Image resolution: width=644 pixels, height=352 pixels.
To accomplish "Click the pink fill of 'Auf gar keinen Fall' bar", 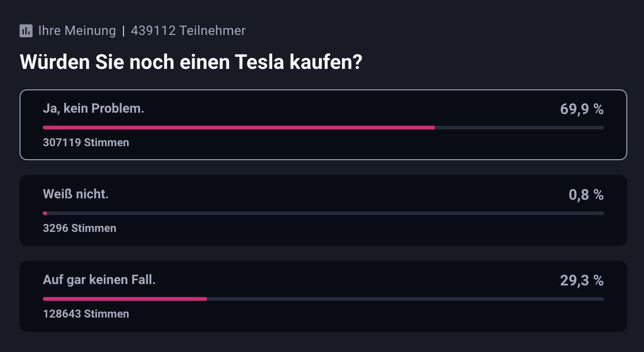I will 125,299.
